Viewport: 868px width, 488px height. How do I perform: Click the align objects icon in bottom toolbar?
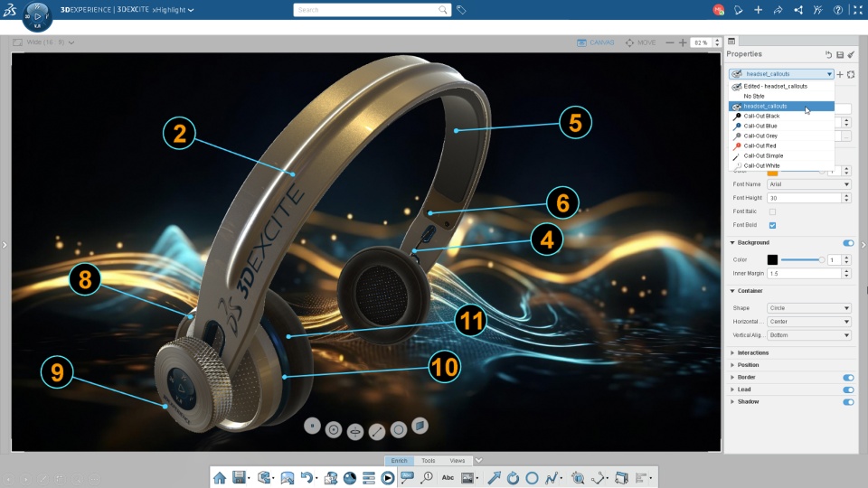[642, 477]
